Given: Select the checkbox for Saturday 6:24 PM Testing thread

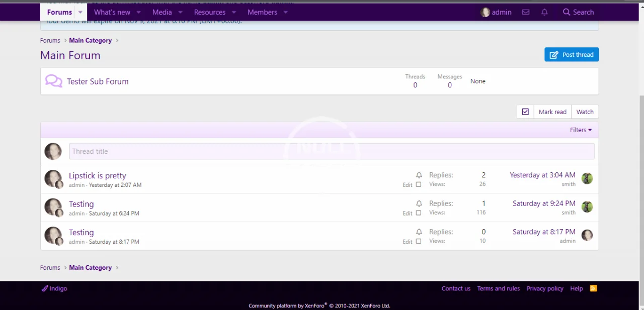Looking at the screenshot, I should (x=419, y=213).
